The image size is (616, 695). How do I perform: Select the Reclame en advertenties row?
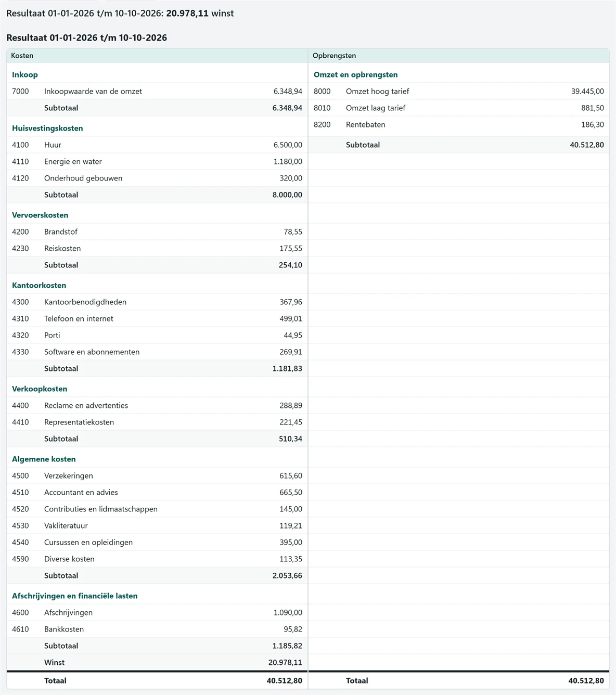(x=157, y=405)
